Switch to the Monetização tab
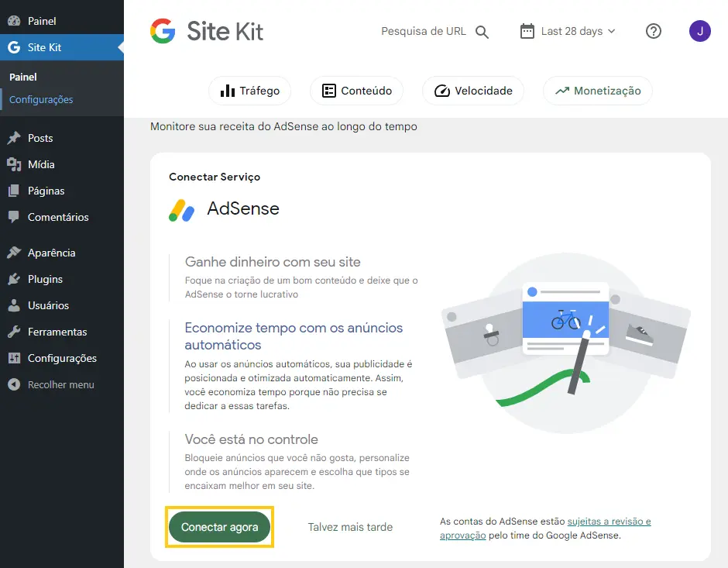The height and width of the screenshot is (568, 728). coord(598,91)
